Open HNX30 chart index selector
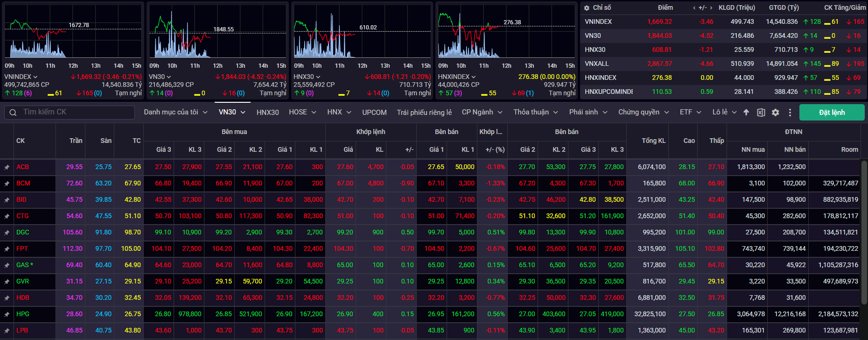Viewport: 868px width, 340px height. [307, 77]
